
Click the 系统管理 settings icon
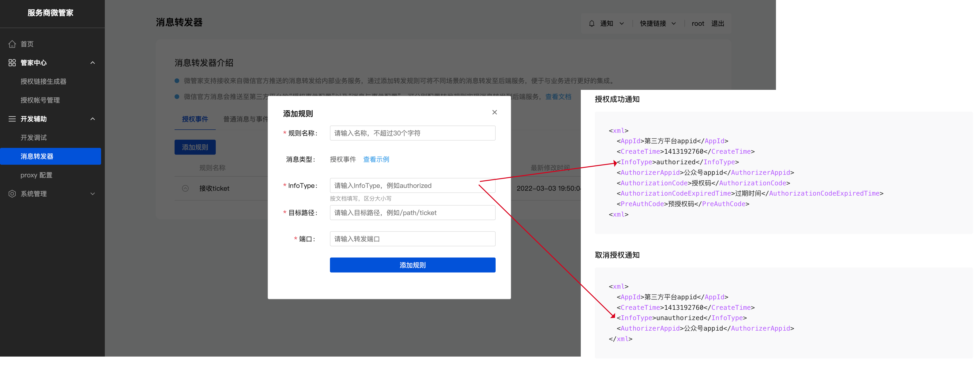12,194
